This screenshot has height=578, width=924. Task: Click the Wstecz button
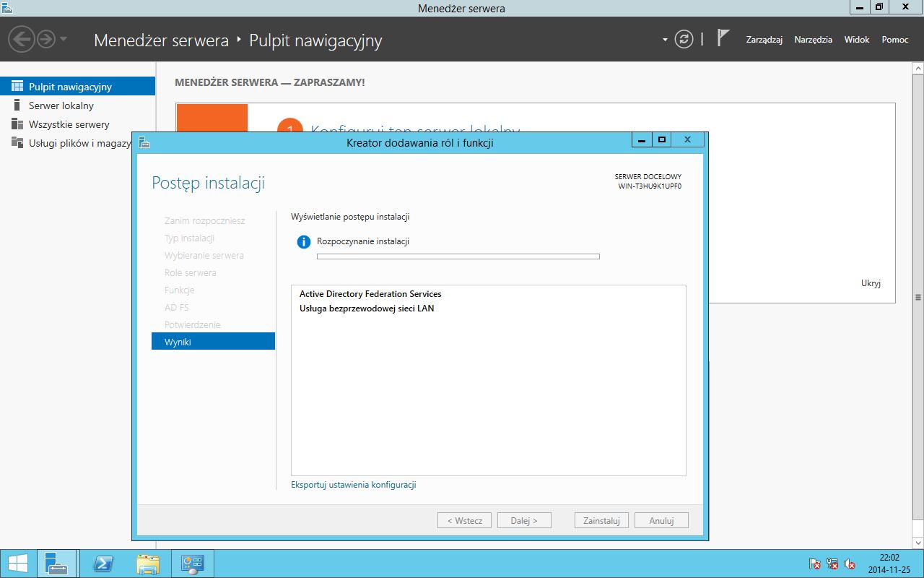coord(464,520)
